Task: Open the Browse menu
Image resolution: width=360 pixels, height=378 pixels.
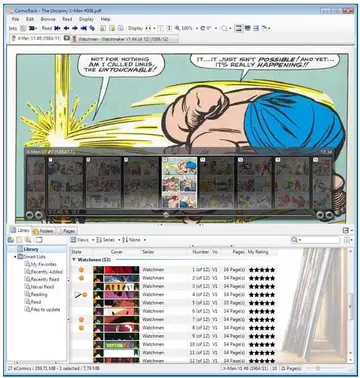Action: point(48,19)
